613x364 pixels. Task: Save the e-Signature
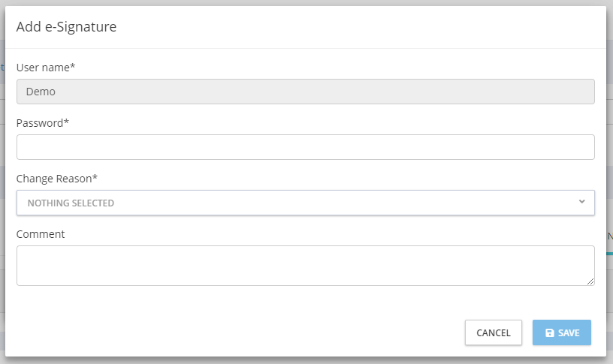[x=561, y=332]
